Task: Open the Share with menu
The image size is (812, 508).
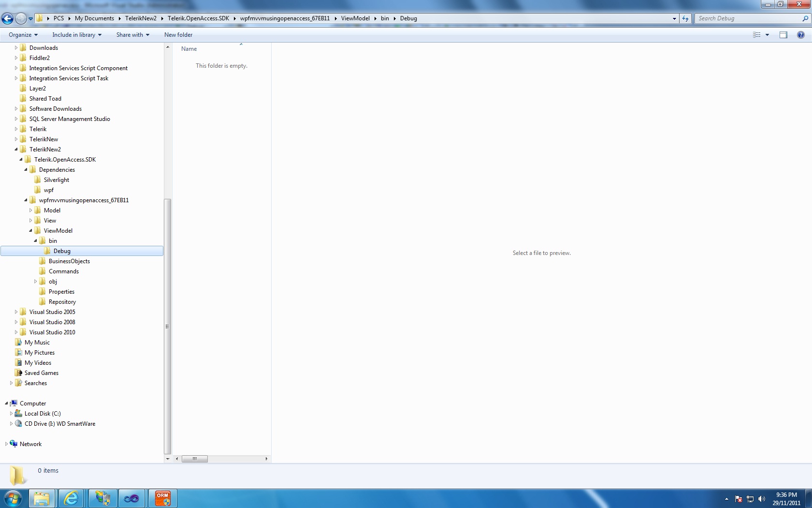Action: pos(133,35)
